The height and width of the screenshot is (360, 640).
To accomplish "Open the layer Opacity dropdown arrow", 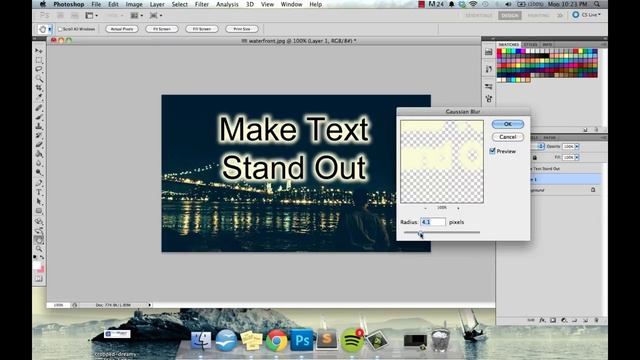I will 577,146.
